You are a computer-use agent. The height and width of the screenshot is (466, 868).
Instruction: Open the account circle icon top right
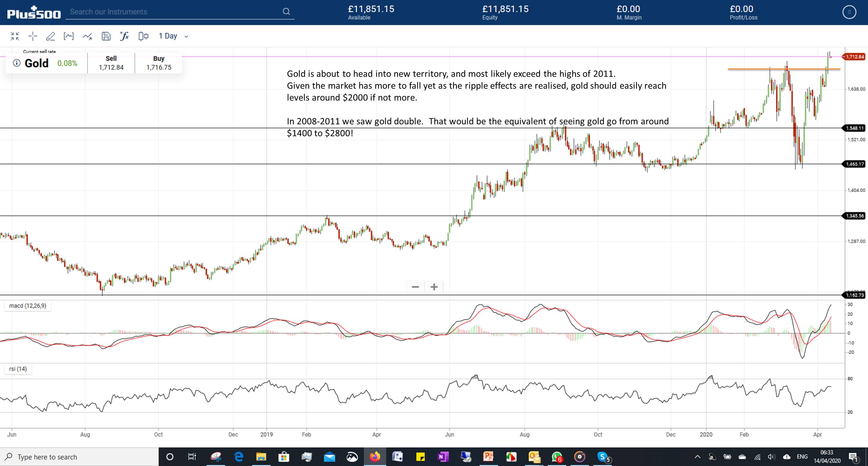click(849, 12)
